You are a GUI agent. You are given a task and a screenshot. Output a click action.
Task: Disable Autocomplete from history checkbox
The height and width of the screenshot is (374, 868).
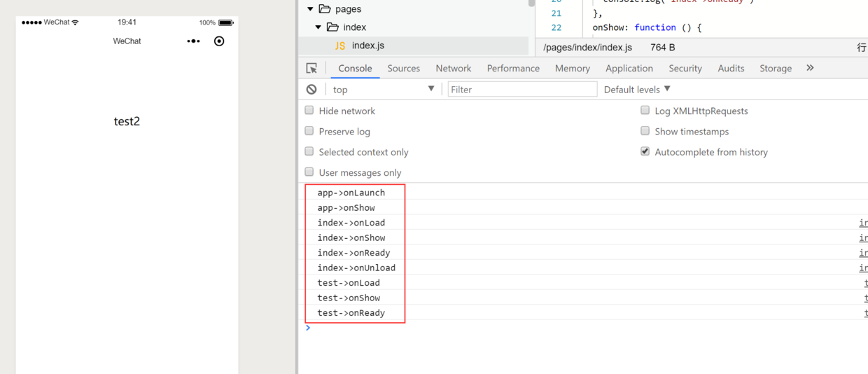point(645,151)
